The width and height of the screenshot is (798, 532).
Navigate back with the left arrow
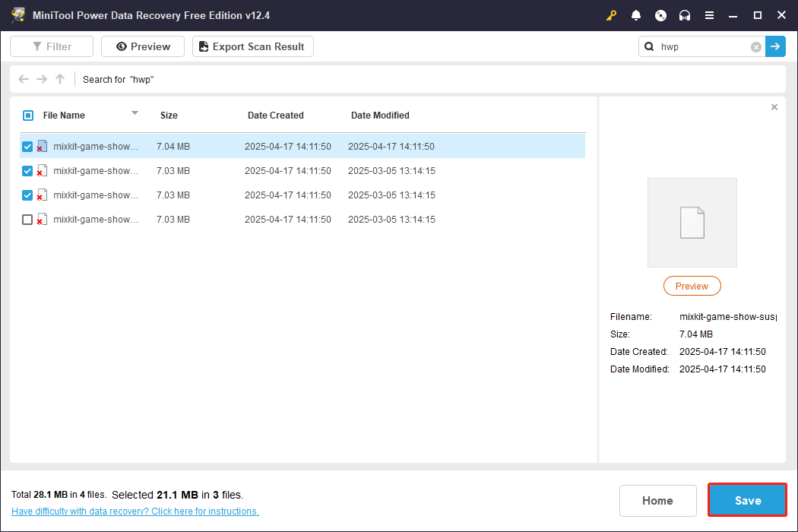pyautogui.click(x=24, y=79)
